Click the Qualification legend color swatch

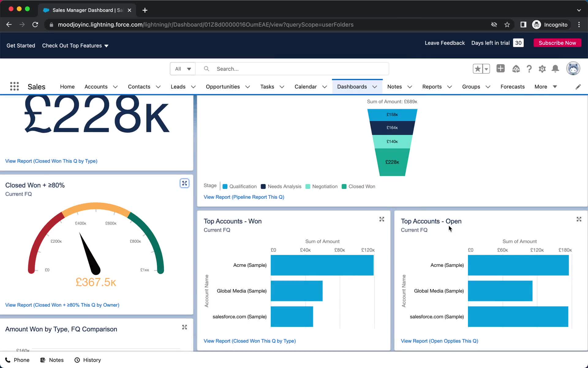[225, 186]
